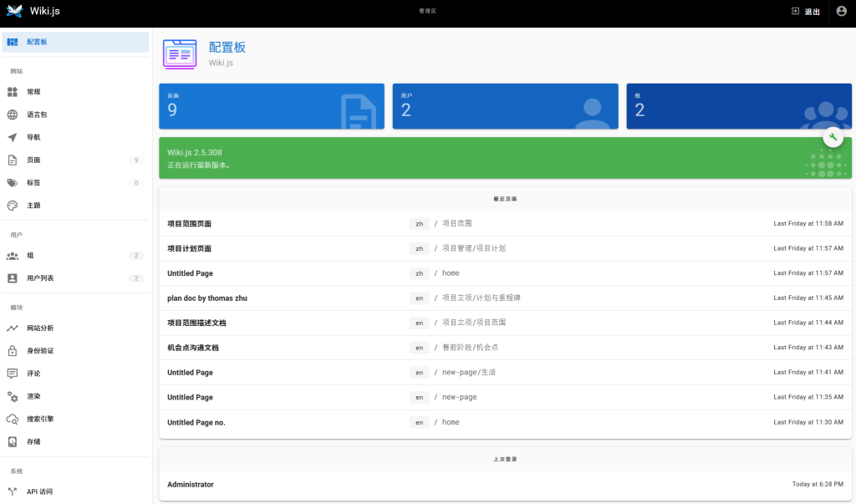
Task: Open 用户列表 in the sidebar
Action: tap(40, 278)
